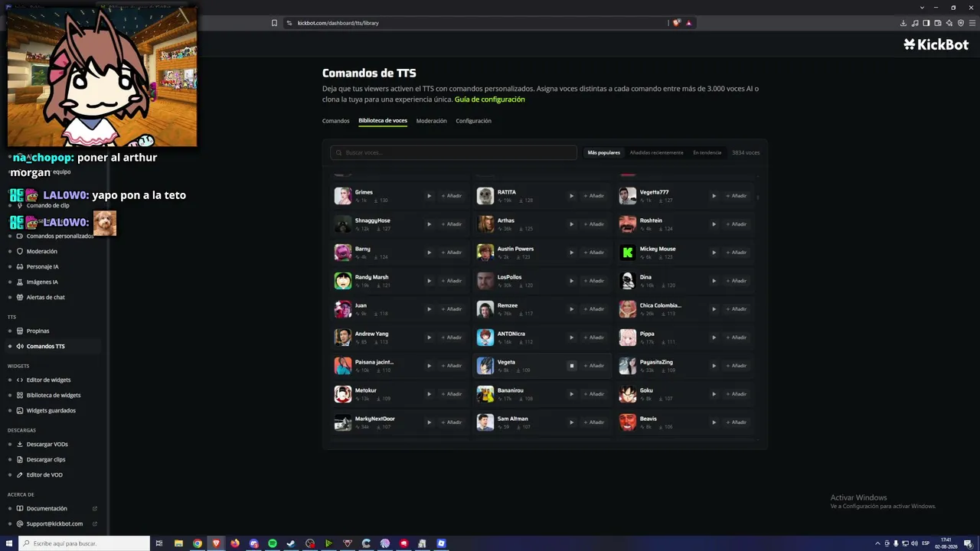The height and width of the screenshot is (551, 980).
Task: Go to Imágenes IA in sidebar
Action: click(x=51, y=282)
